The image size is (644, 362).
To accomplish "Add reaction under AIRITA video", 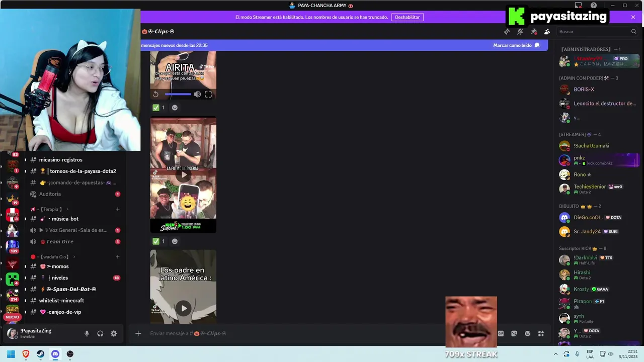I will point(175,108).
